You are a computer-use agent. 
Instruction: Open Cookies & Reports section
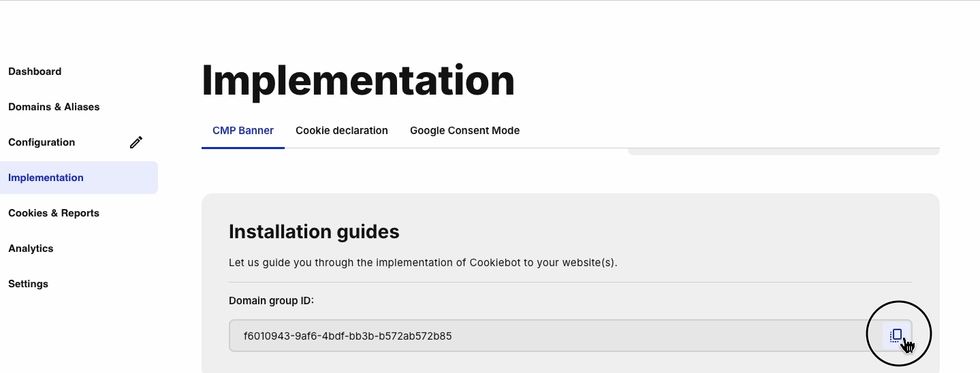point(54,213)
